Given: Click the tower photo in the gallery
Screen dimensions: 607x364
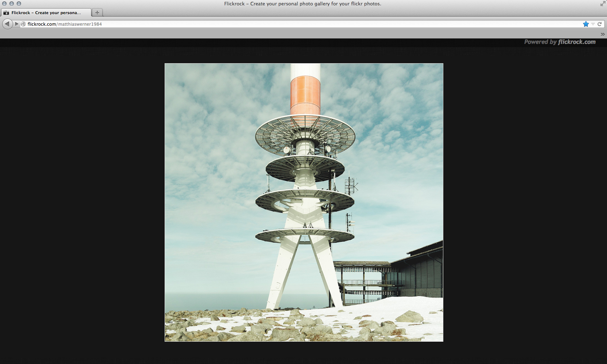Looking at the screenshot, I should pos(304,202).
